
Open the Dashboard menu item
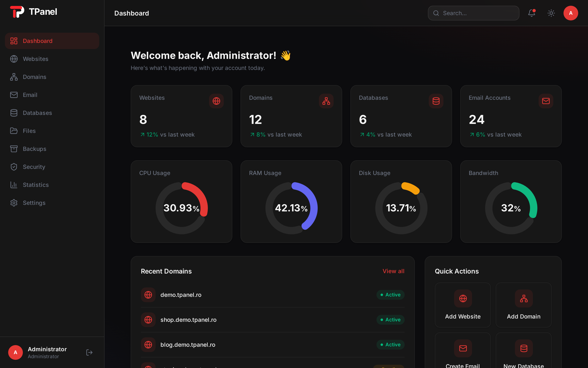coord(52,41)
